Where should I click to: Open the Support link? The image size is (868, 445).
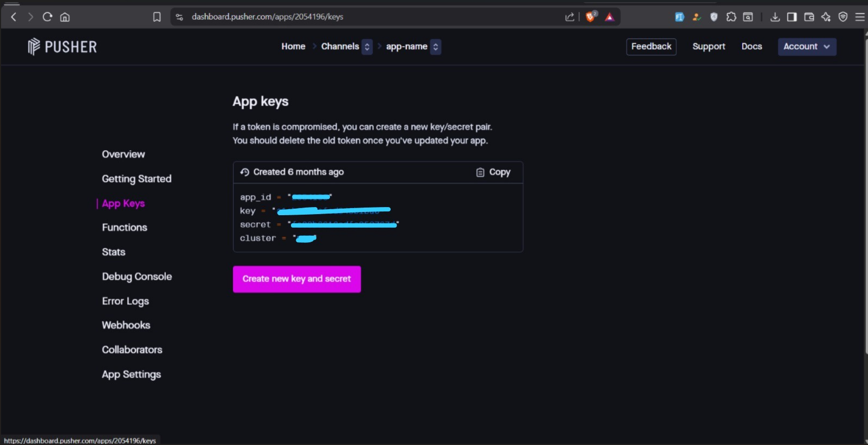pos(709,47)
